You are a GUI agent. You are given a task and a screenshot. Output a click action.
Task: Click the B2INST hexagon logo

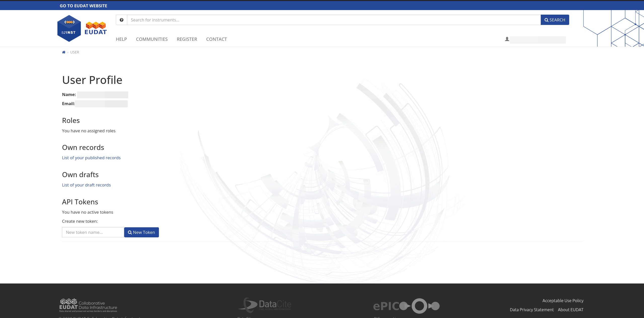pos(69,28)
